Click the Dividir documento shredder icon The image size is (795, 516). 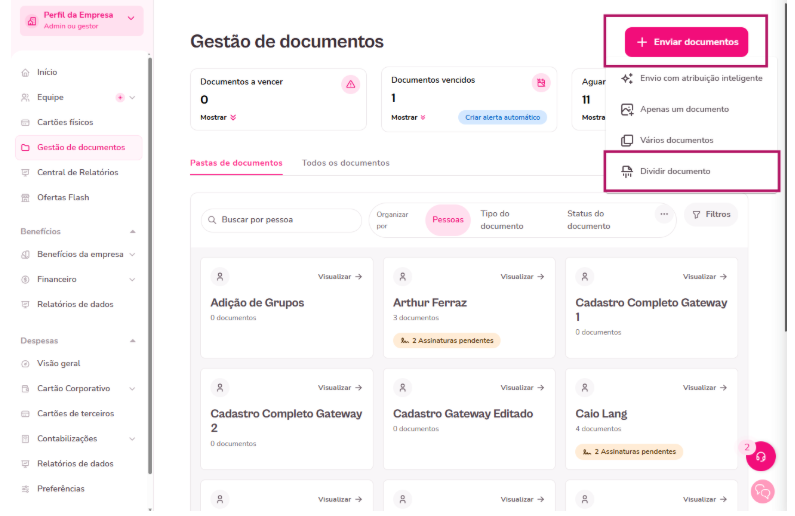coord(627,171)
